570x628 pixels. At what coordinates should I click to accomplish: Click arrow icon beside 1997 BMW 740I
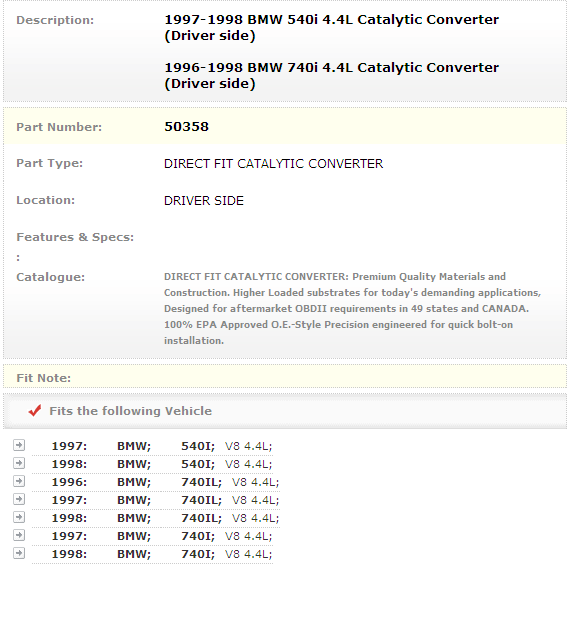click(19, 535)
